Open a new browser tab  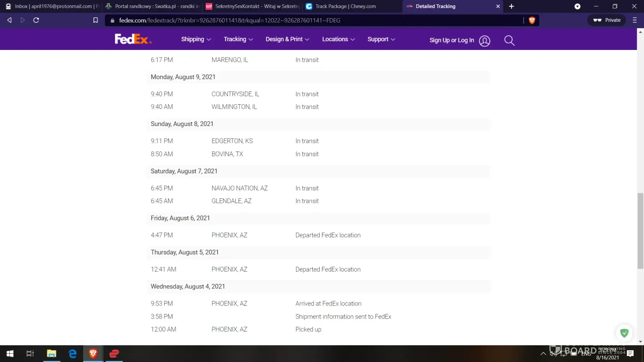coord(511,6)
